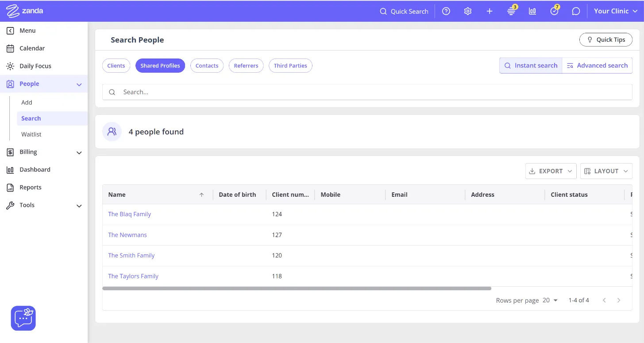Viewport: 644px width, 343px height.
Task: Open the LAYOUT dropdown
Action: (606, 171)
